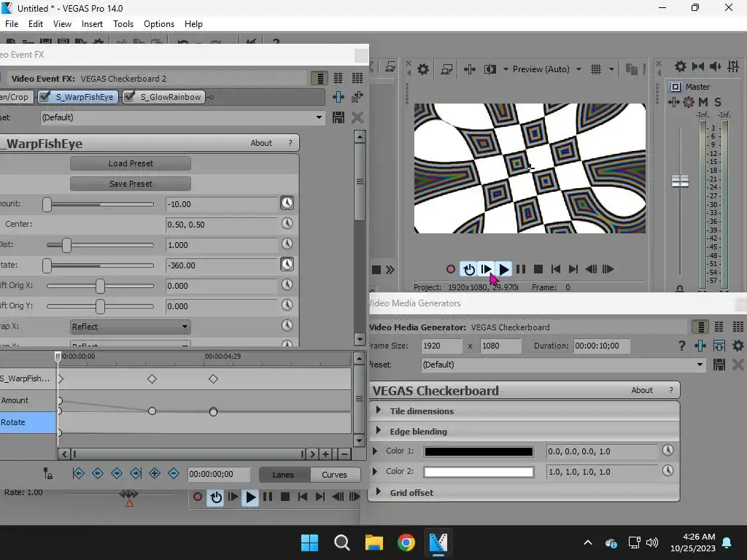Go to start under video preview
Viewport: 747px width, 560px height.
(x=555, y=269)
